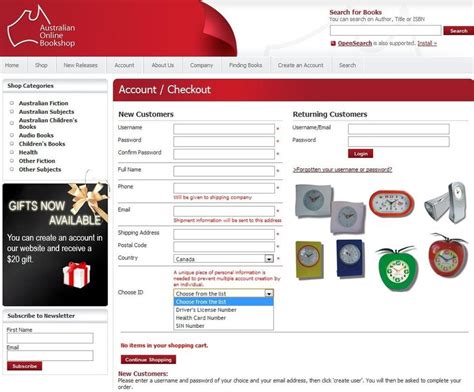
Task: Browse the Children's Books category
Action: pyautogui.click(x=42, y=144)
